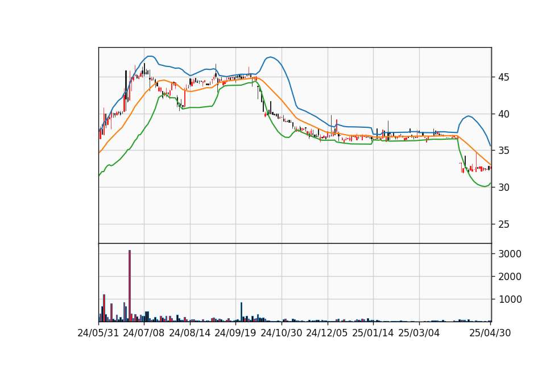Click the 25/01/14 date label

pos(373,333)
